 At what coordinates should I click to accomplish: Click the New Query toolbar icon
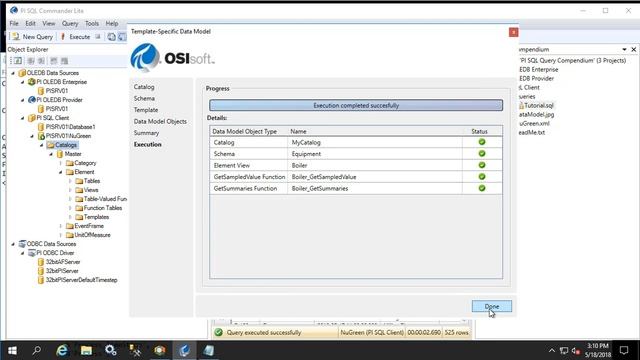tap(16, 37)
